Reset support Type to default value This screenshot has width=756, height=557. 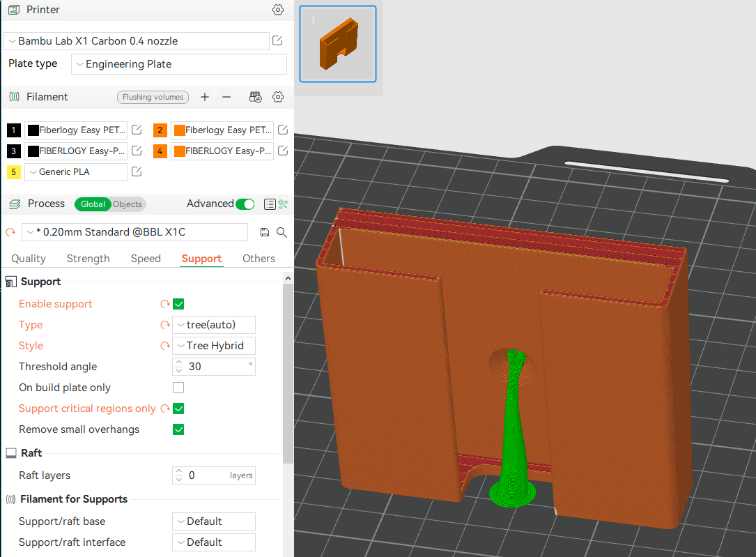coord(165,325)
